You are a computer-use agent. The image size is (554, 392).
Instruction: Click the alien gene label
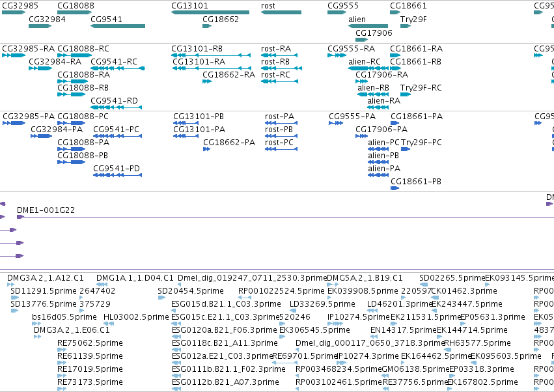[x=357, y=19]
